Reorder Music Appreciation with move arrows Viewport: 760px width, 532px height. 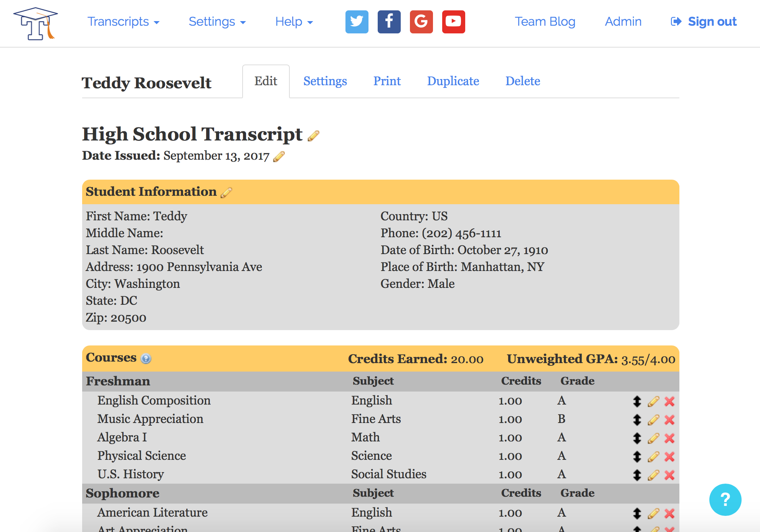637,420
